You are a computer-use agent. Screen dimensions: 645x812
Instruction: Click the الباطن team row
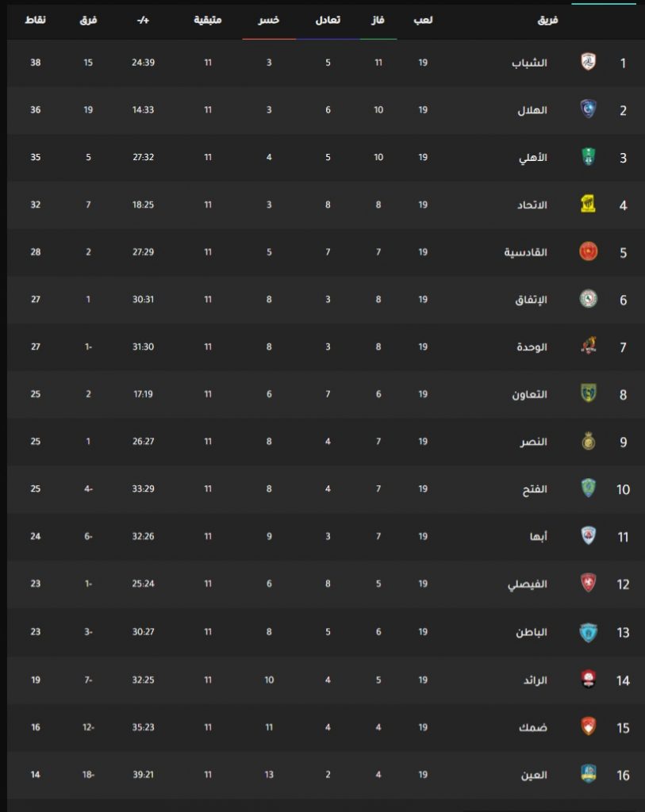tap(326, 632)
